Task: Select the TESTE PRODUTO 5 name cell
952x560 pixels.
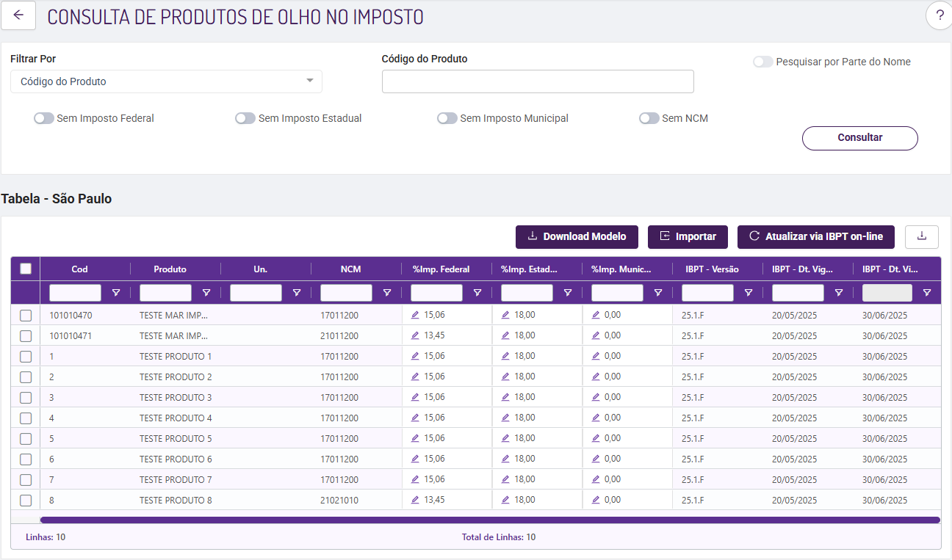Action: click(176, 438)
